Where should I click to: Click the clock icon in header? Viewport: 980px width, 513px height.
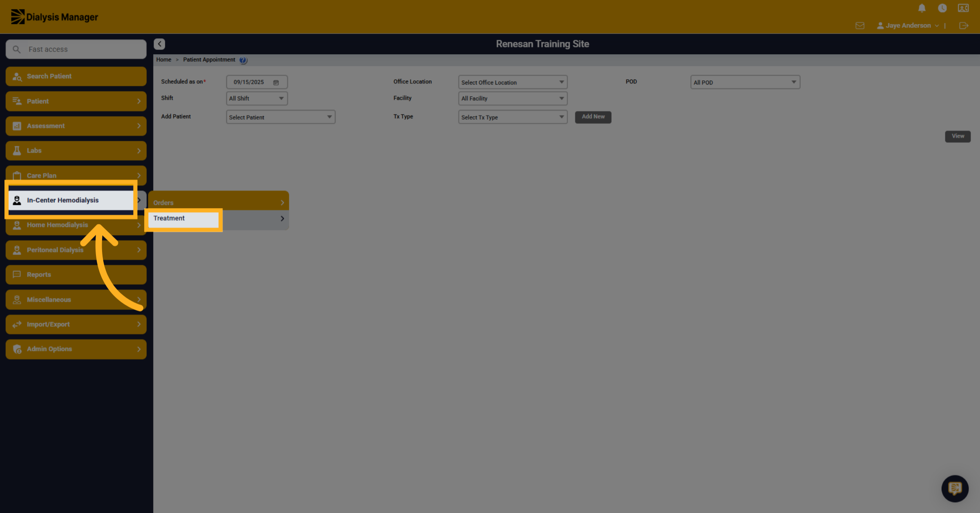click(942, 8)
